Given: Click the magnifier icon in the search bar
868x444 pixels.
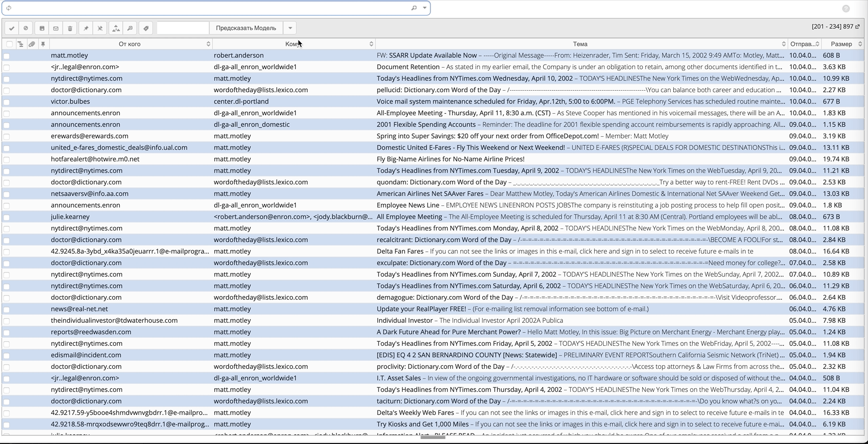Looking at the screenshot, I should (414, 8).
